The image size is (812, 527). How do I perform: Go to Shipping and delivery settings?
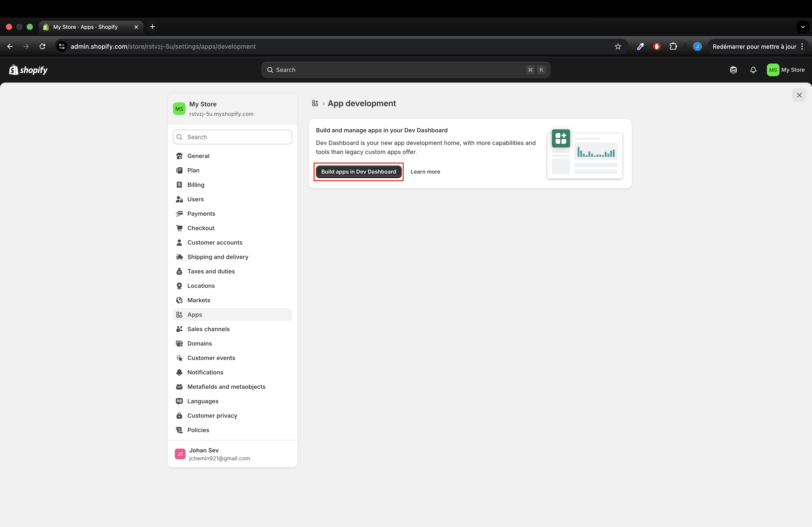click(x=217, y=257)
